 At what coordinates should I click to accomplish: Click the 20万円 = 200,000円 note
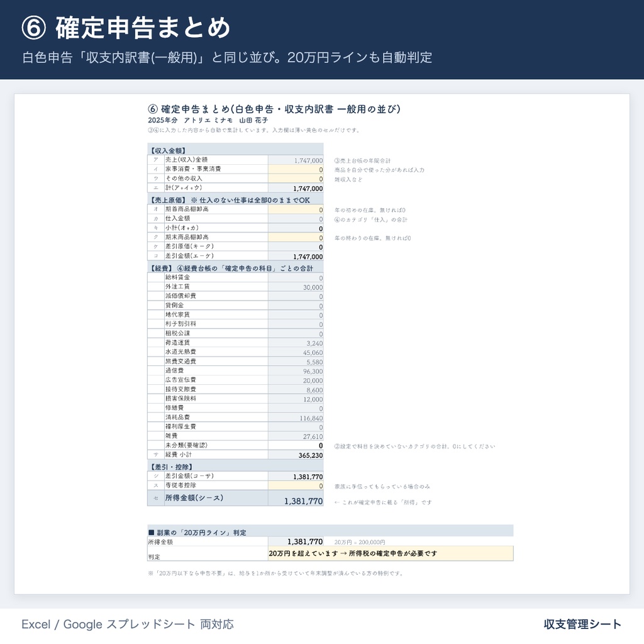[x=360, y=542]
